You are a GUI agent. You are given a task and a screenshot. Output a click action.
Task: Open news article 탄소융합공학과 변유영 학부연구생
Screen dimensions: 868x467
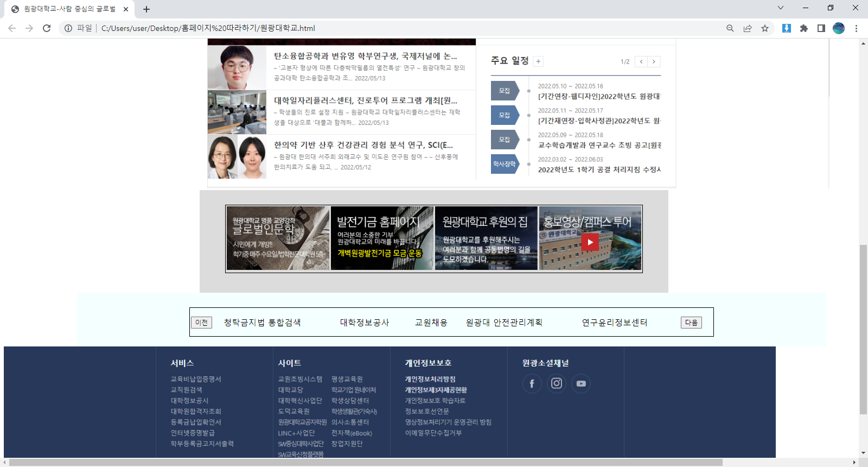pos(365,56)
